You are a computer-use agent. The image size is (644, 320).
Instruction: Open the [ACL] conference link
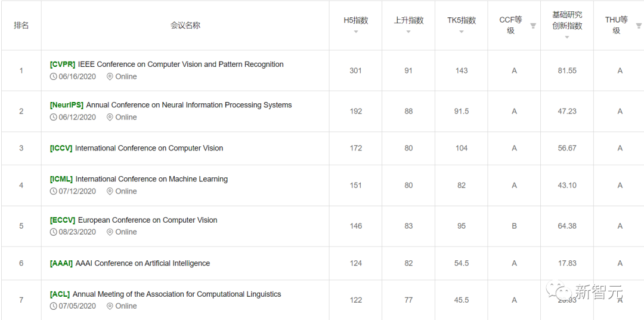[x=60, y=294]
